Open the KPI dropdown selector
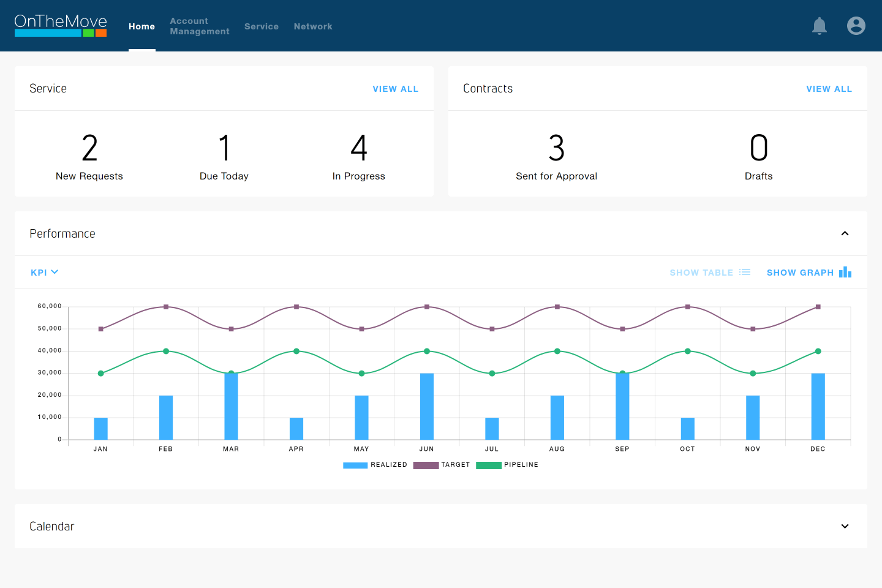 tap(43, 272)
